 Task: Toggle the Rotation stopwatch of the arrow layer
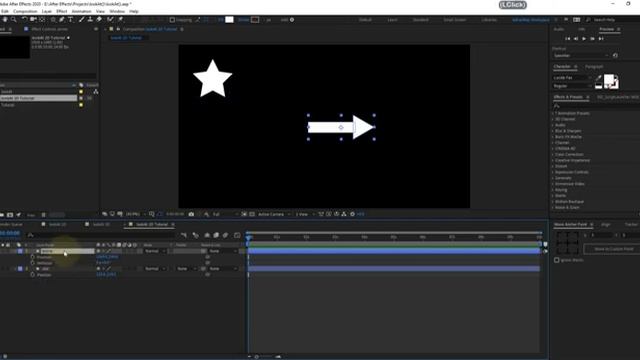tap(33, 263)
